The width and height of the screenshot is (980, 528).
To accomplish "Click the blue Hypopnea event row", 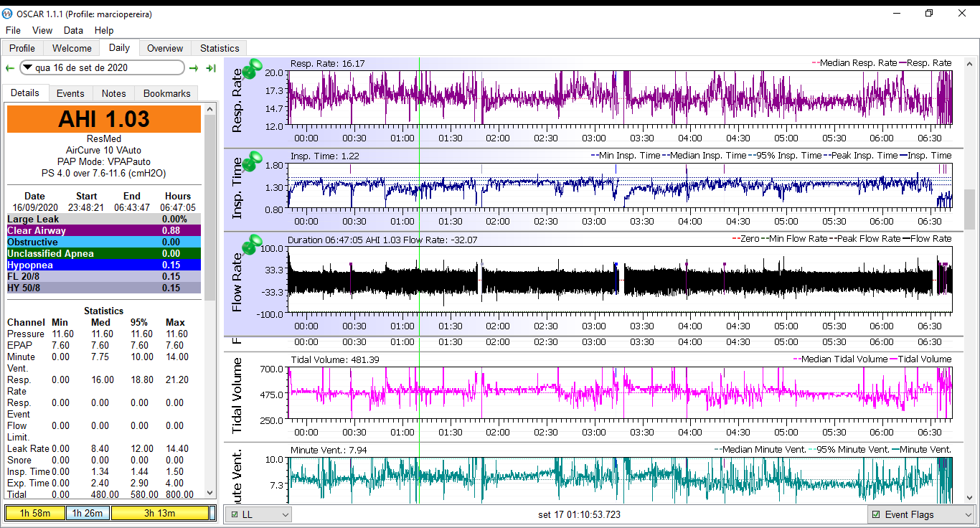I will pyautogui.click(x=104, y=265).
